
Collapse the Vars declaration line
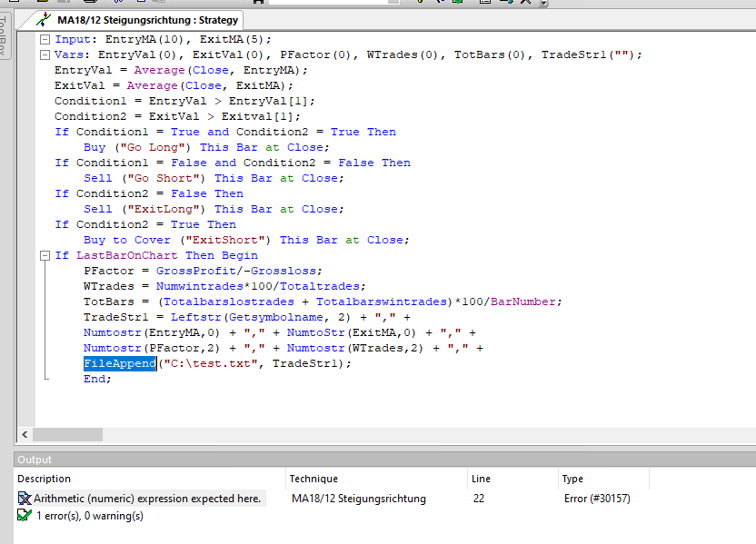click(x=45, y=54)
